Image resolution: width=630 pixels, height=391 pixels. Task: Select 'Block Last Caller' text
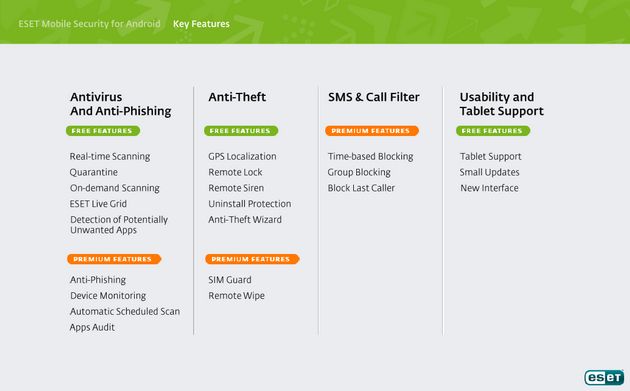(x=361, y=188)
